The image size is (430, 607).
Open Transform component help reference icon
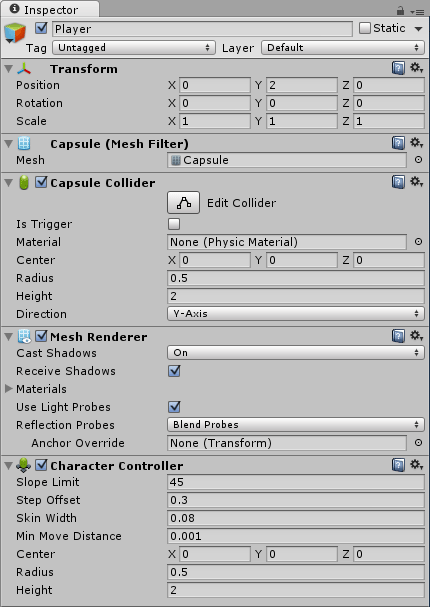[x=398, y=68]
